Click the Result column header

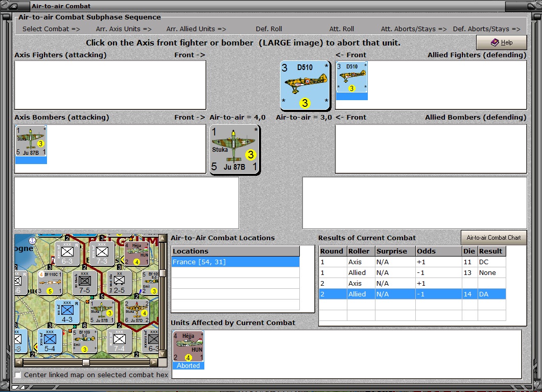point(491,251)
